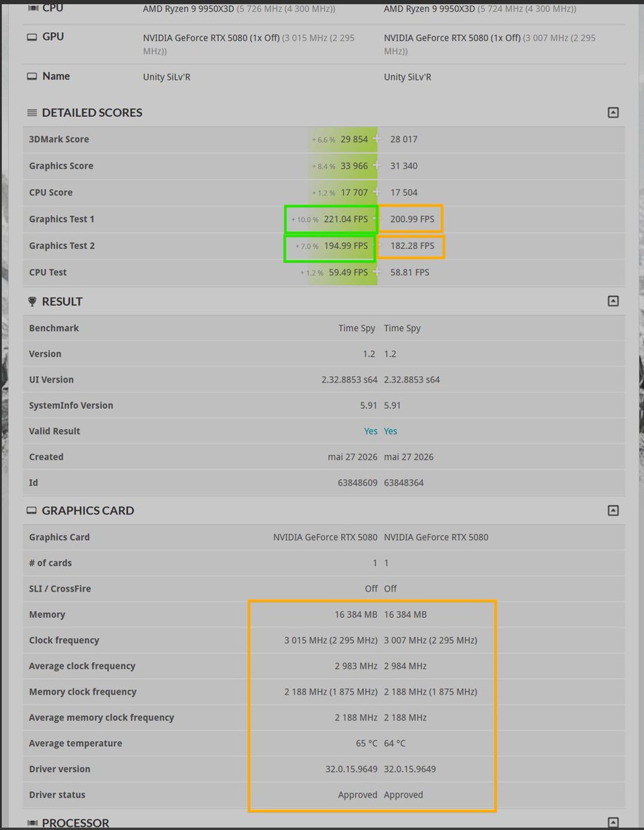Screen dimensions: 644x830
Task: Click the 'Graphics Test 2' row label
Action: tap(62, 246)
